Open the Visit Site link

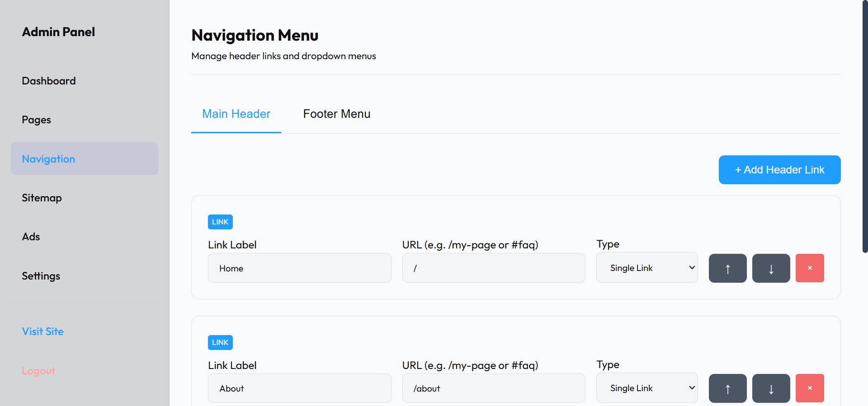pyautogui.click(x=42, y=331)
